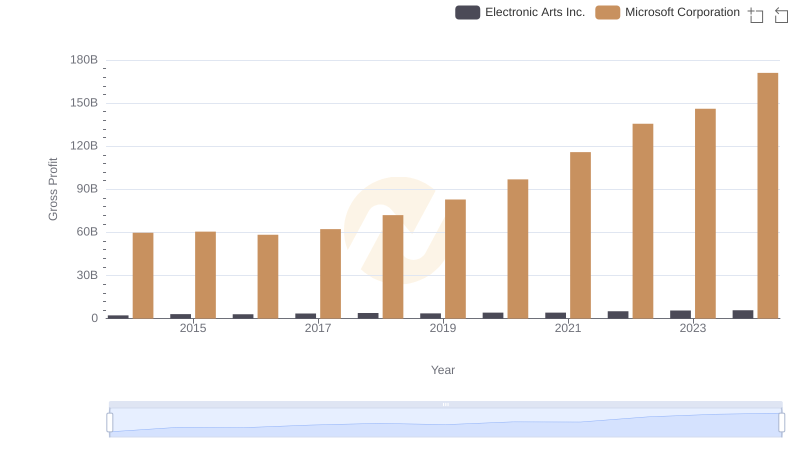Click Microsoft's 2020 gross profit bar
This screenshot has width=800, height=461.
point(518,249)
